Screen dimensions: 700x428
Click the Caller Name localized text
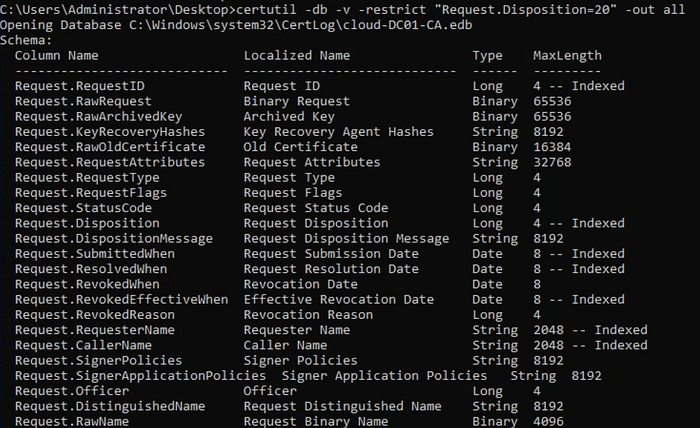(285, 345)
